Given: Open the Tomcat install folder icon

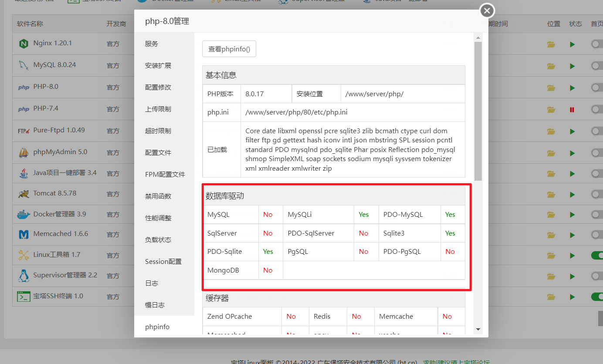Looking at the screenshot, I should pos(551,194).
